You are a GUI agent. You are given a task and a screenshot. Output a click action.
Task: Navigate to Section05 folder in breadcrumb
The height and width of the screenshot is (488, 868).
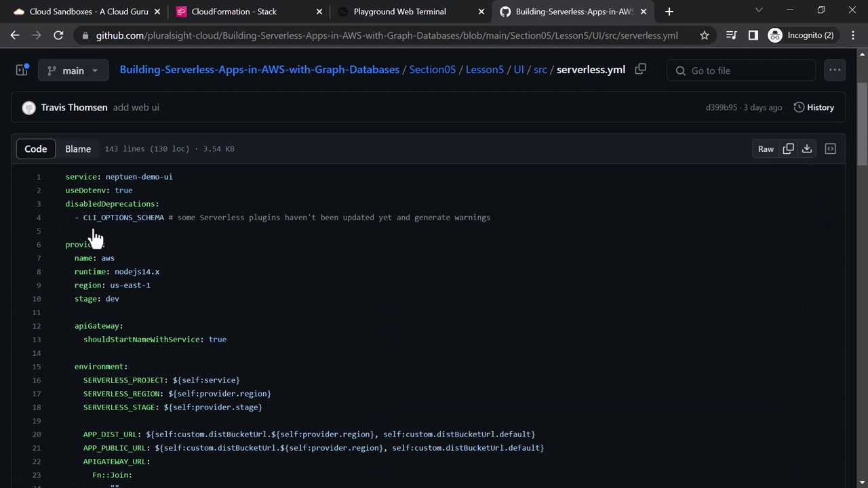(432, 70)
